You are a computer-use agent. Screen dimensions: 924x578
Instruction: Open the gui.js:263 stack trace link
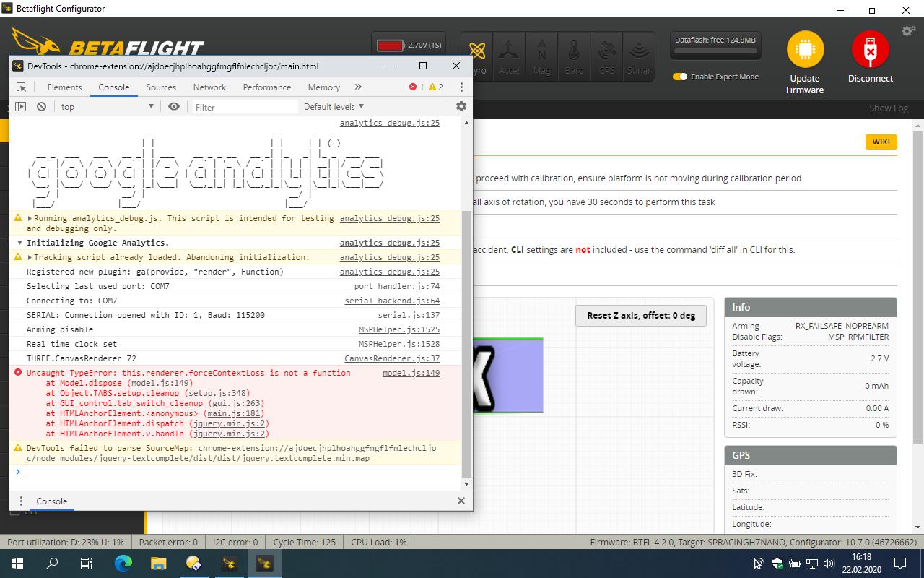(236, 403)
